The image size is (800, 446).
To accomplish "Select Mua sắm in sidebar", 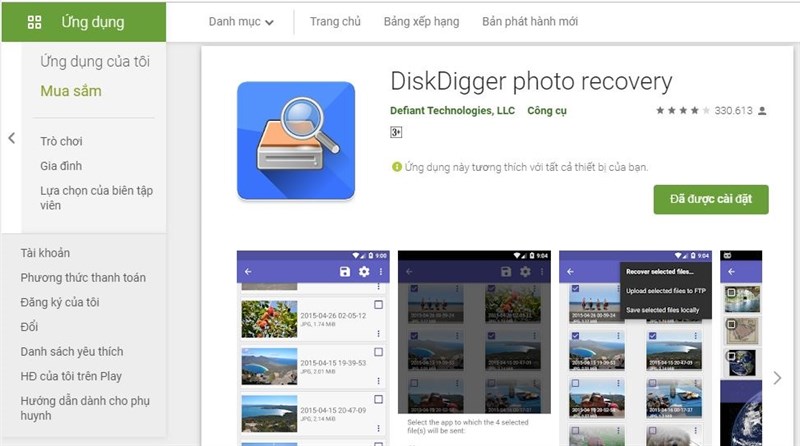I will tap(71, 91).
